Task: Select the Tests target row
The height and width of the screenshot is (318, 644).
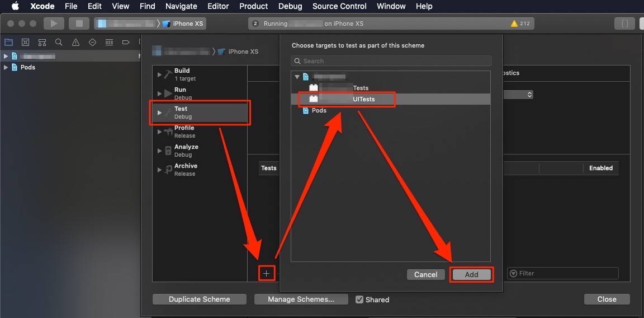Action: tap(391, 88)
